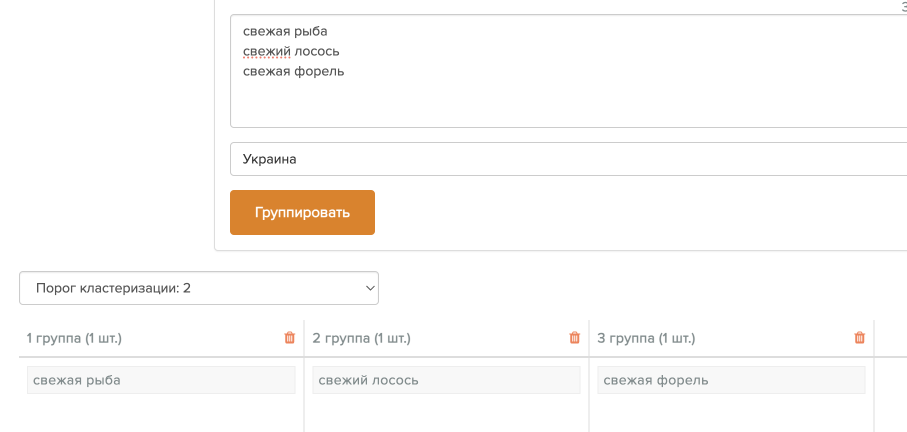This screenshot has height=432, width=907.
Task: Click the 3 группа (1 шт.) header
Action: tap(646, 338)
